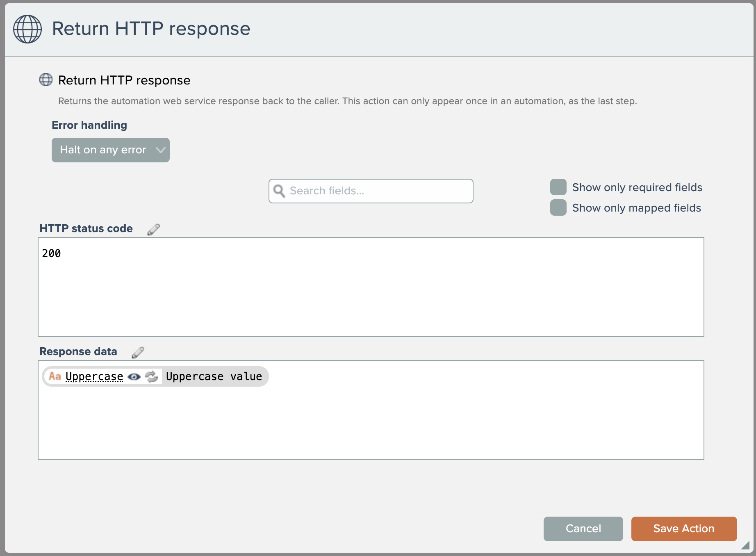The height and width of the screenshot is (556, 756).
Task: Click the magnifier icon in search box
Action: [279, 191]
